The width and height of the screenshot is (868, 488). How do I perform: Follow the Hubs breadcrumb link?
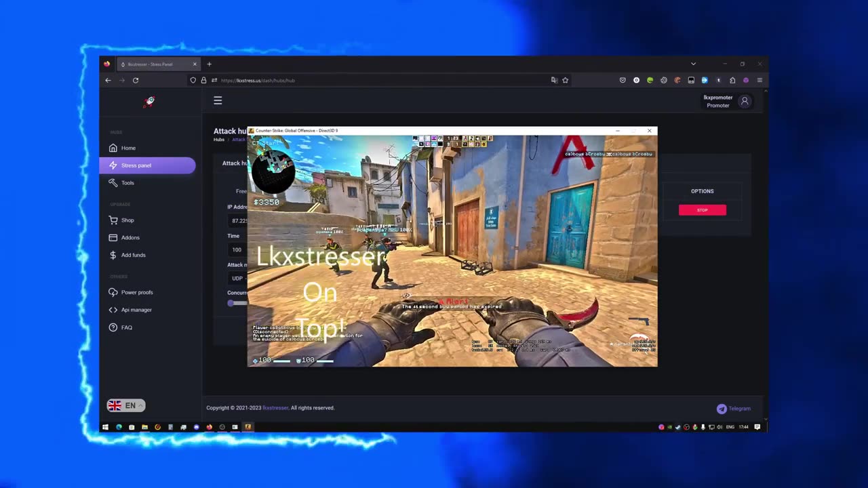pos(219,140)
